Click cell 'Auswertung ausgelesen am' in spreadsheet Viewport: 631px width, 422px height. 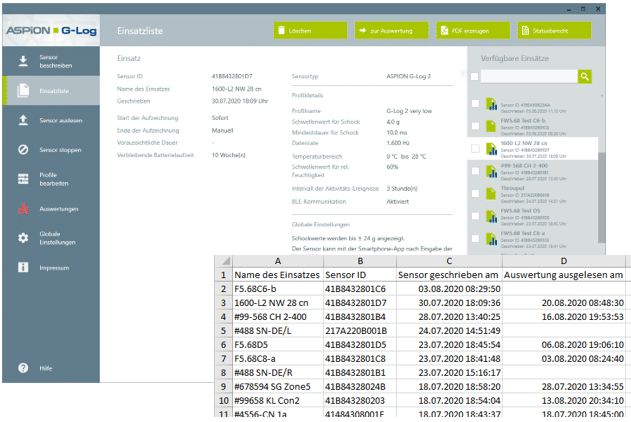(564, 275)
